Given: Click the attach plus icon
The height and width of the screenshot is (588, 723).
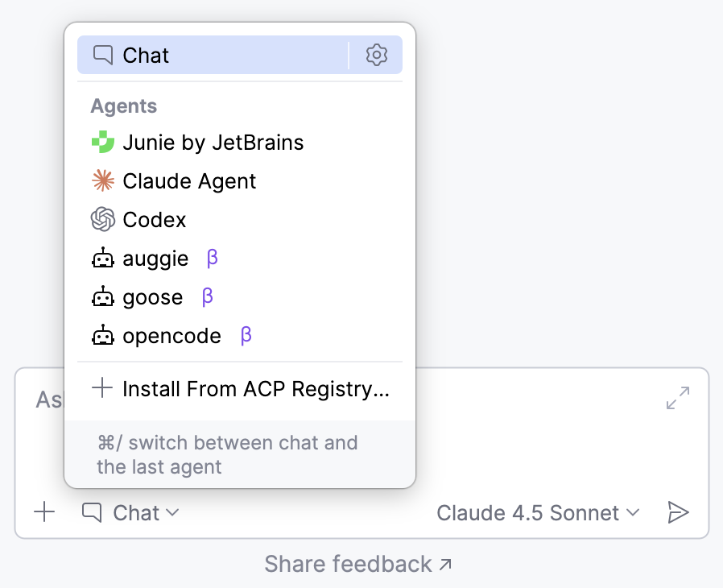Looking at the screenshot, I should [x=44, y=512].
